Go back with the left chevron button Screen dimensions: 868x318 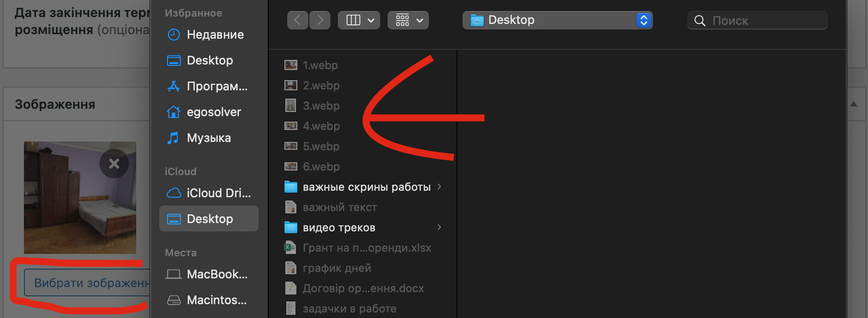[x=297, y=20]
